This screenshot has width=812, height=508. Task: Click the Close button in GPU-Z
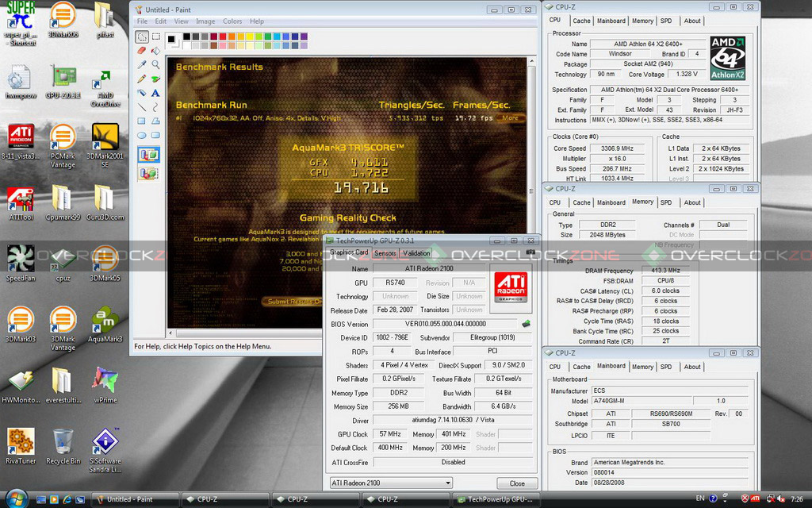point(517,483)
